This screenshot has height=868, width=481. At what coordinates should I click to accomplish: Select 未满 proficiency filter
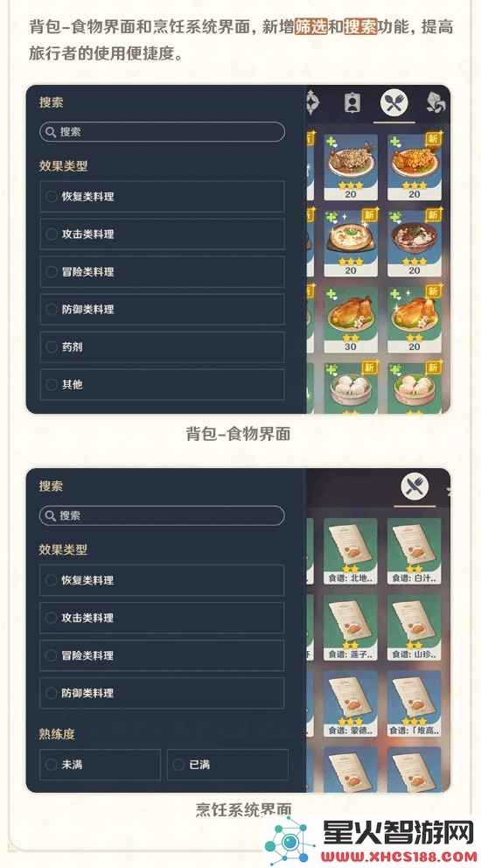point(101,765)
